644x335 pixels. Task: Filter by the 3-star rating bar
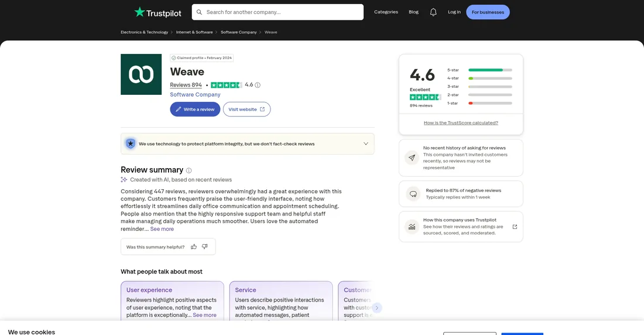(x=479, y=87)
